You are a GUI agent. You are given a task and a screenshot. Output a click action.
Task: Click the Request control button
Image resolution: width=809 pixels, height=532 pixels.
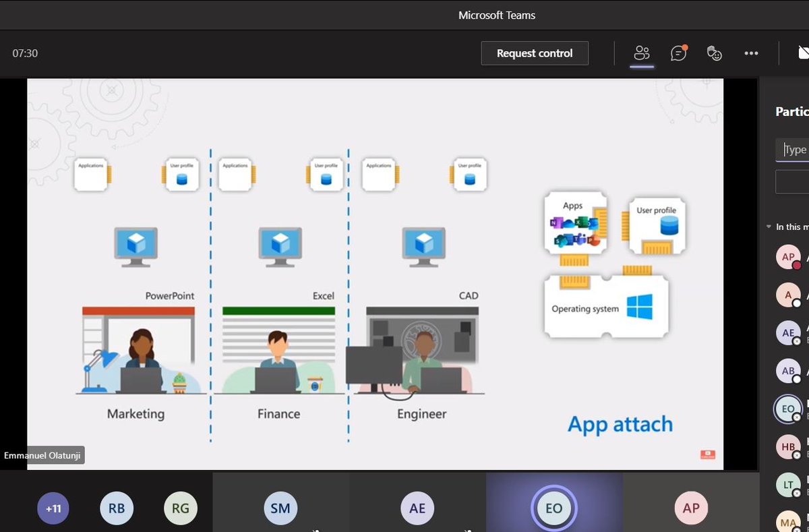[535, 53]
